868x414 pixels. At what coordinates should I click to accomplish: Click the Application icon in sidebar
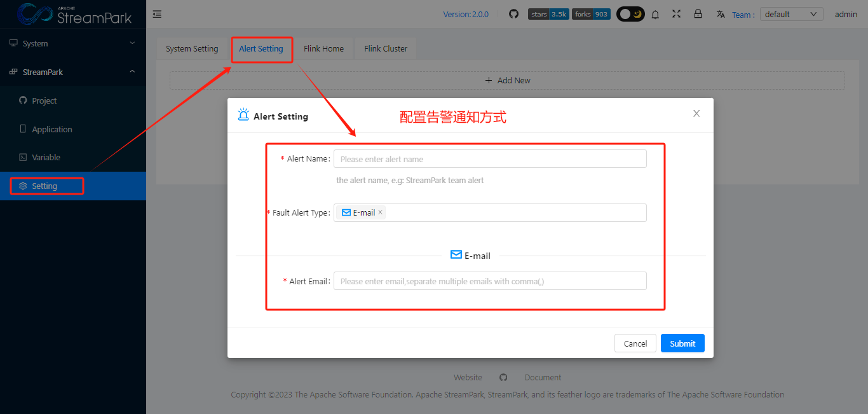click(x=23, y=128)
